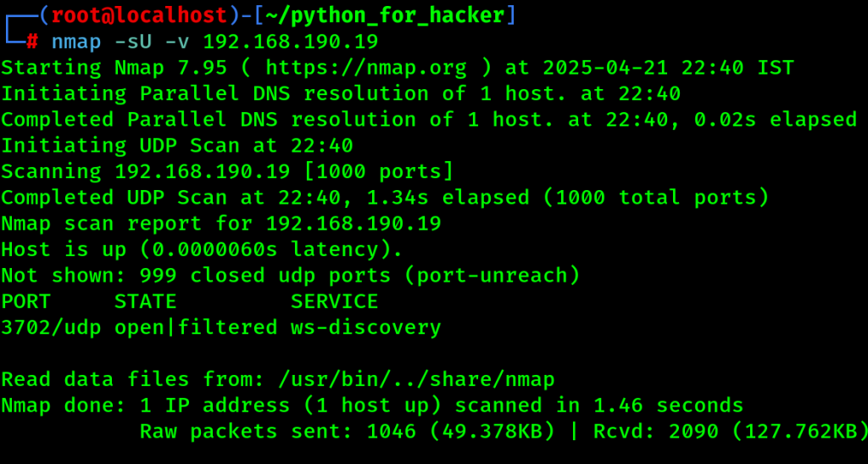Click the -v flag in command

177,42
